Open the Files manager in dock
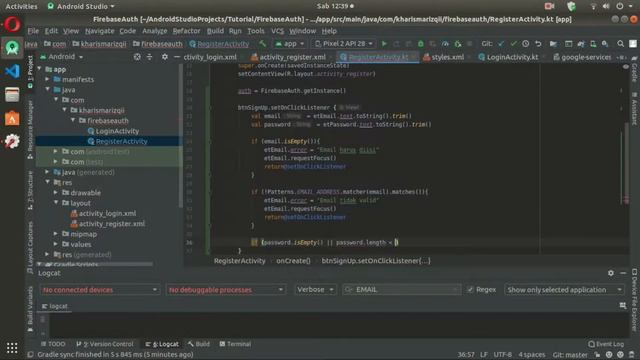The image size is (640, 360). coord(12,95)
